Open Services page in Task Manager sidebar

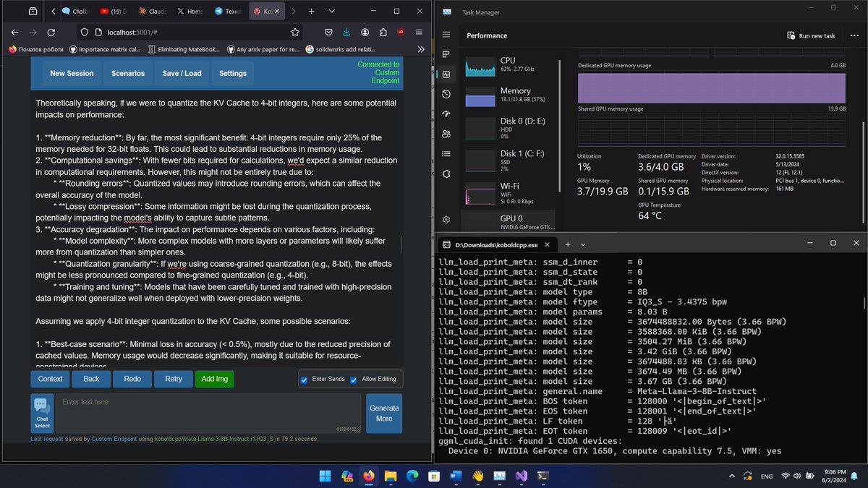click(x=447, y=174)
